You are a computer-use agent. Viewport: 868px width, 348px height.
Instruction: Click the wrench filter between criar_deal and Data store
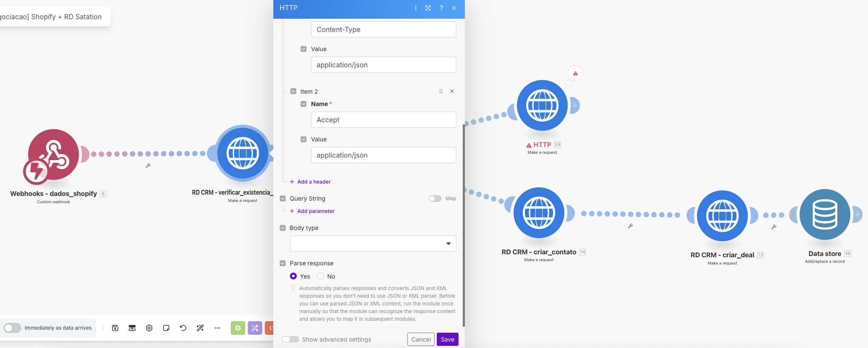tap(774, 227)
